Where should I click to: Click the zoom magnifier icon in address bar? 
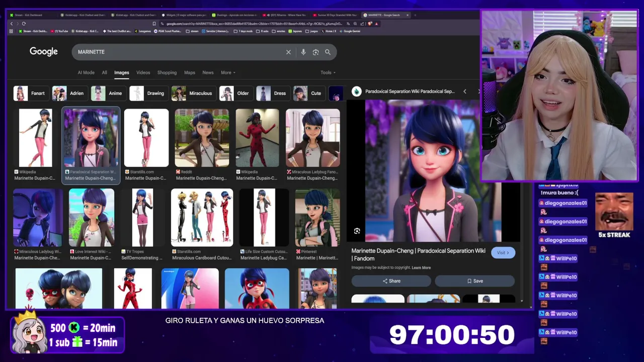pyautogui.click(x=355, y=24)
